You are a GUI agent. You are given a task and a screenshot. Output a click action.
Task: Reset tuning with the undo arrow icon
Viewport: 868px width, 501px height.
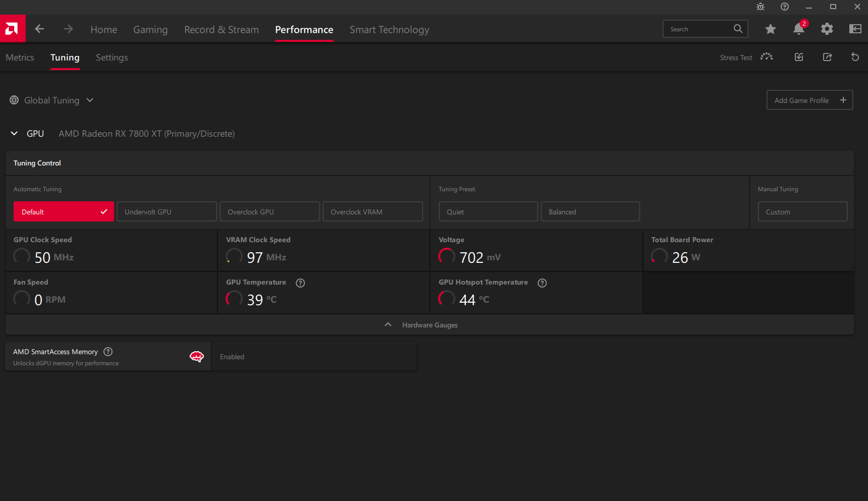[x=855, y=57]
